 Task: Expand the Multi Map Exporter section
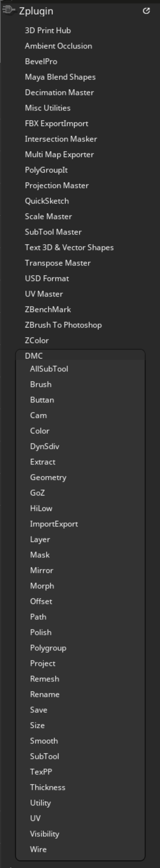click(x=59, y=155)
